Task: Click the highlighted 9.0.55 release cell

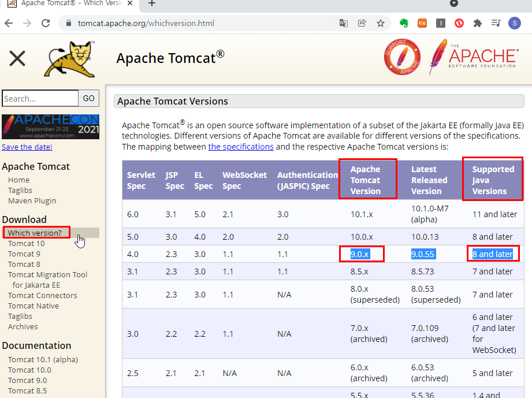Action: pos(423,254)
